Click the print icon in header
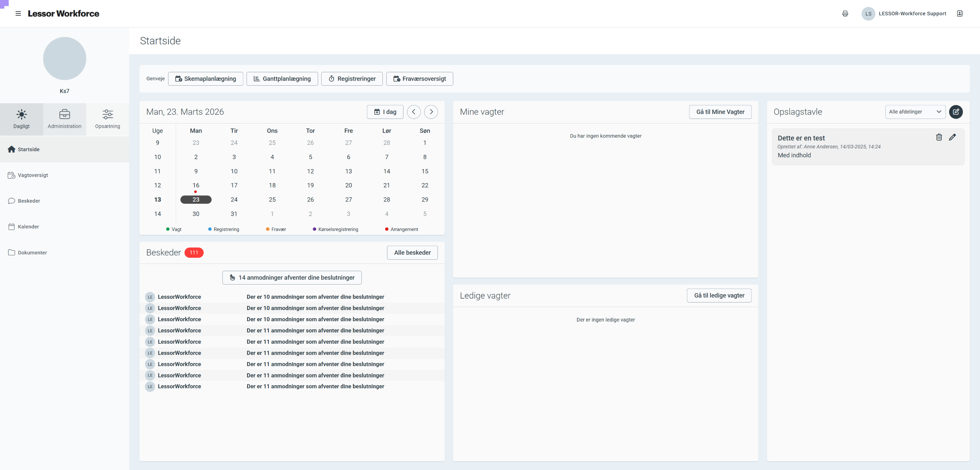 pyautogui.click(x=845, y=13)
